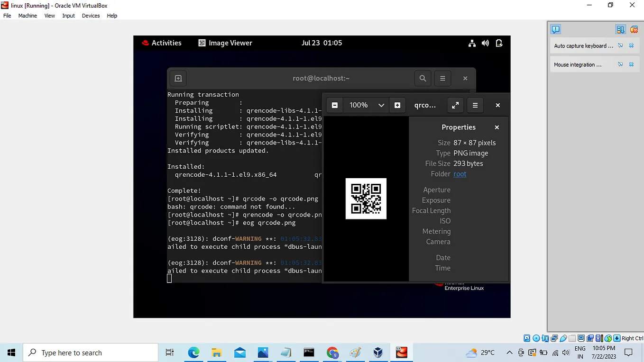Screen dimensions: 644x362
Task: Open the terminal search
Action: tap(423, 78)
